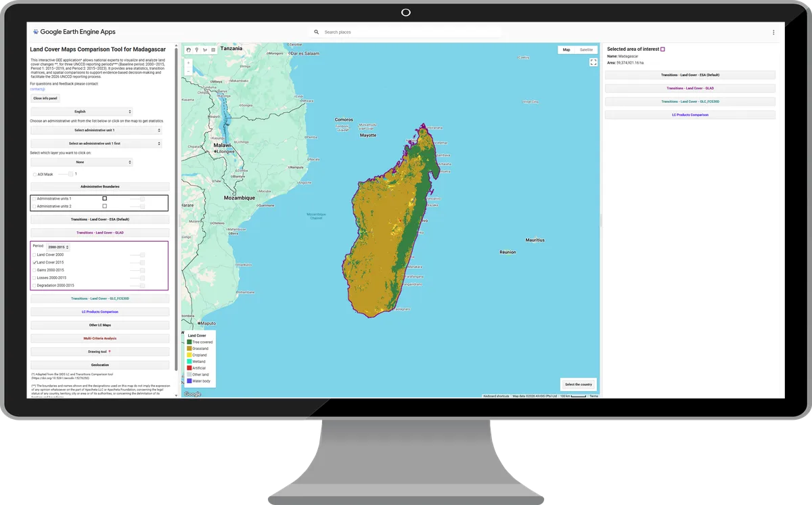Click the search magnifier icon
The height and width of the screenshot is (505, 812).
(316, 32)
